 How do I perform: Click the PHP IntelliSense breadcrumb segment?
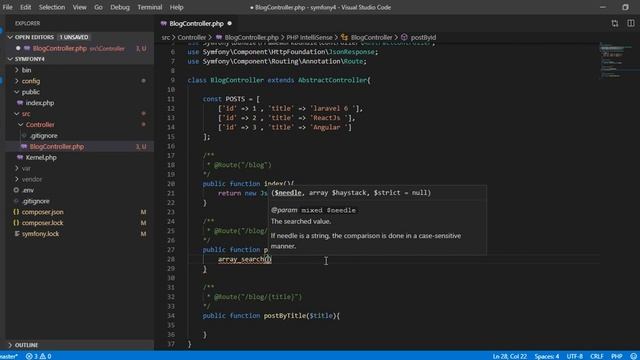point(309,37)
